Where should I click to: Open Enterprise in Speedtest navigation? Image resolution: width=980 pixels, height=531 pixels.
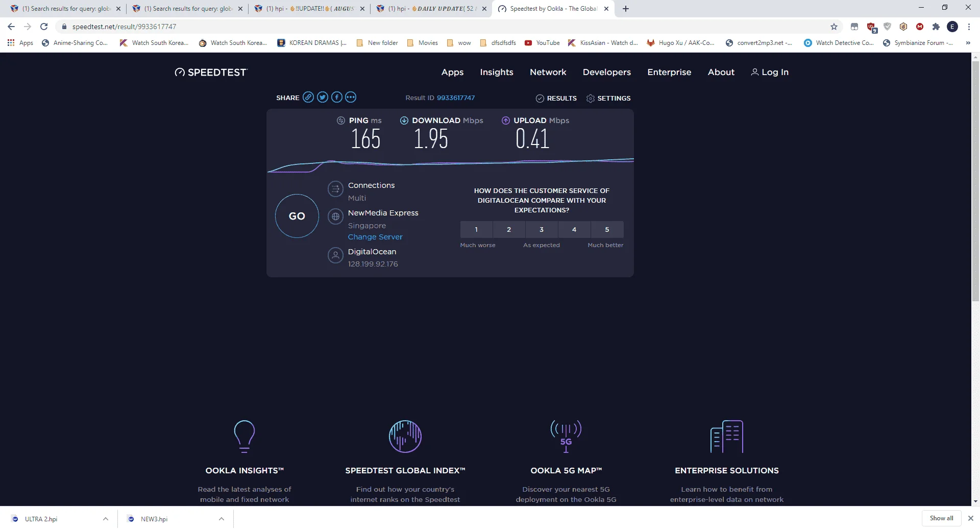[669, 73]
